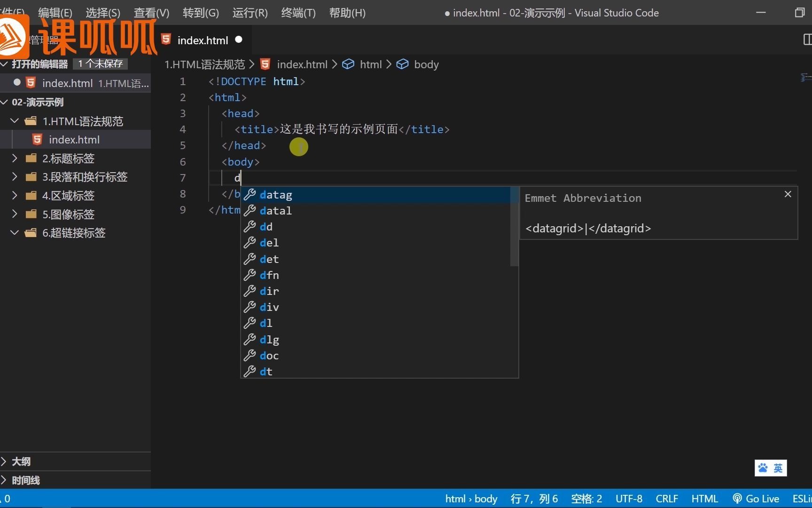Open the 编辑(E) menu
Viewport: 812px width, 508px height.
tap(55, 13)
